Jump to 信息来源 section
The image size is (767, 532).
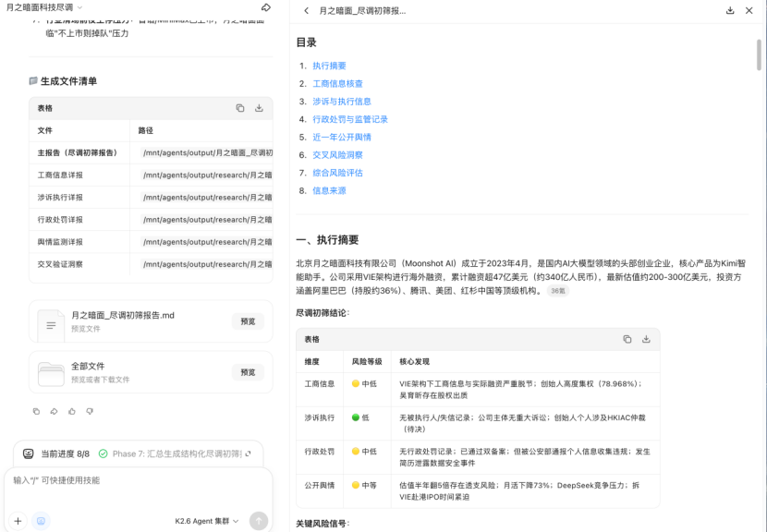329,190
